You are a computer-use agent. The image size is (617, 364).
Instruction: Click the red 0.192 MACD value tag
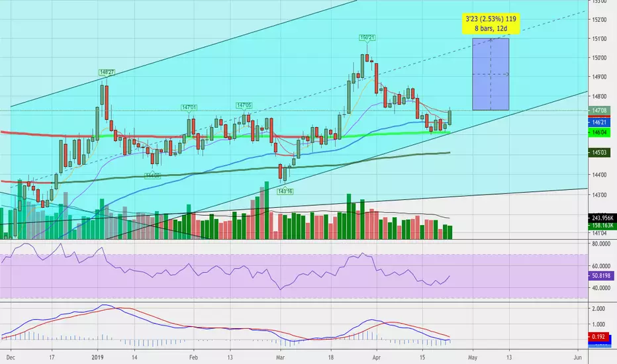(598, 337)
